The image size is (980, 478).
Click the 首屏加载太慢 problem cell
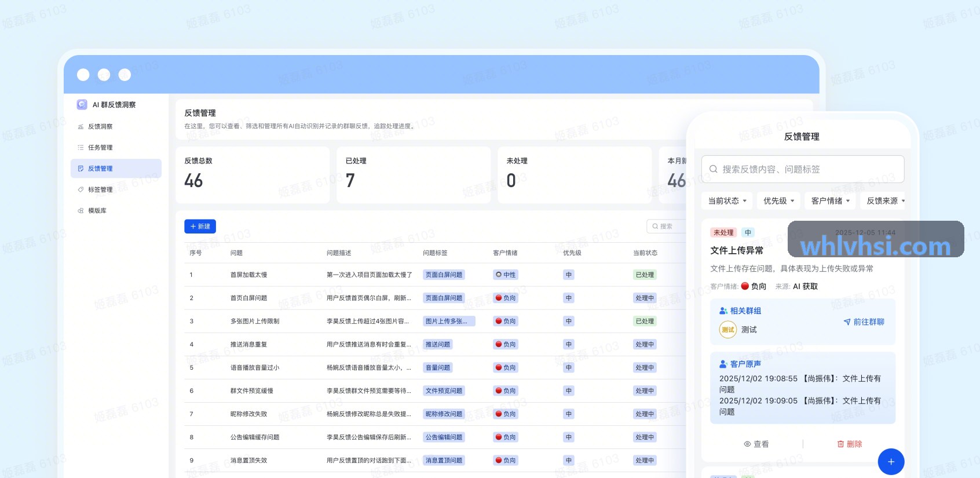[x=248, y=275]
